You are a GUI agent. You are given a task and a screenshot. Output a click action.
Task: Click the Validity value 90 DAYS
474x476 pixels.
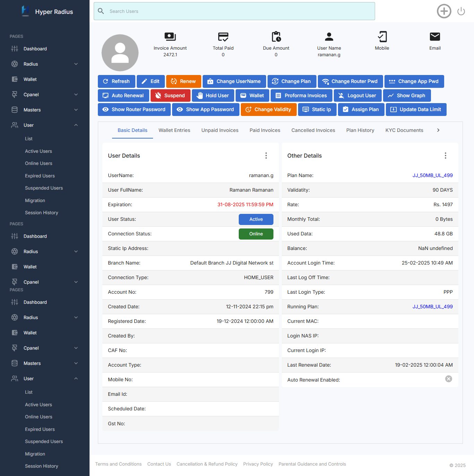[442, 190]
